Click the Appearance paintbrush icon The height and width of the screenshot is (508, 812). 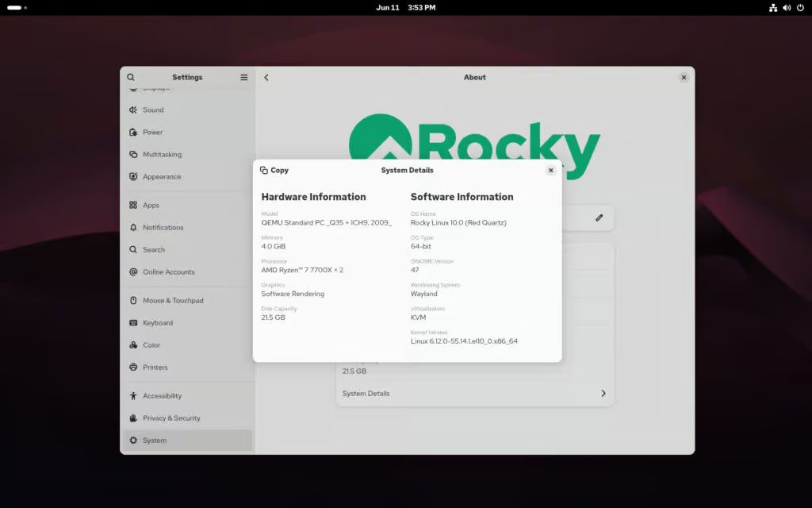click(x=134, y=176)
